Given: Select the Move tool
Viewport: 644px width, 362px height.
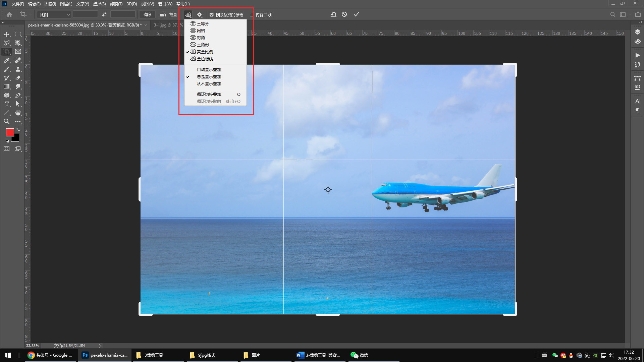Looking at the screenshot, I should [x=6, y=34].
